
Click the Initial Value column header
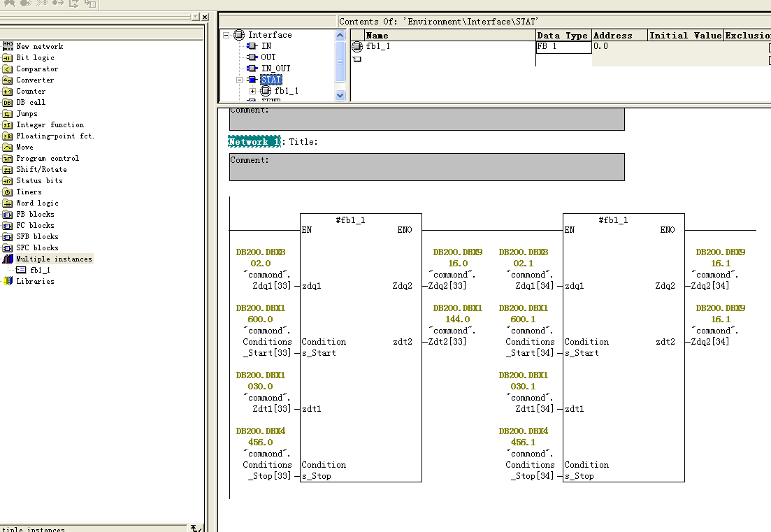click(686, 36)
